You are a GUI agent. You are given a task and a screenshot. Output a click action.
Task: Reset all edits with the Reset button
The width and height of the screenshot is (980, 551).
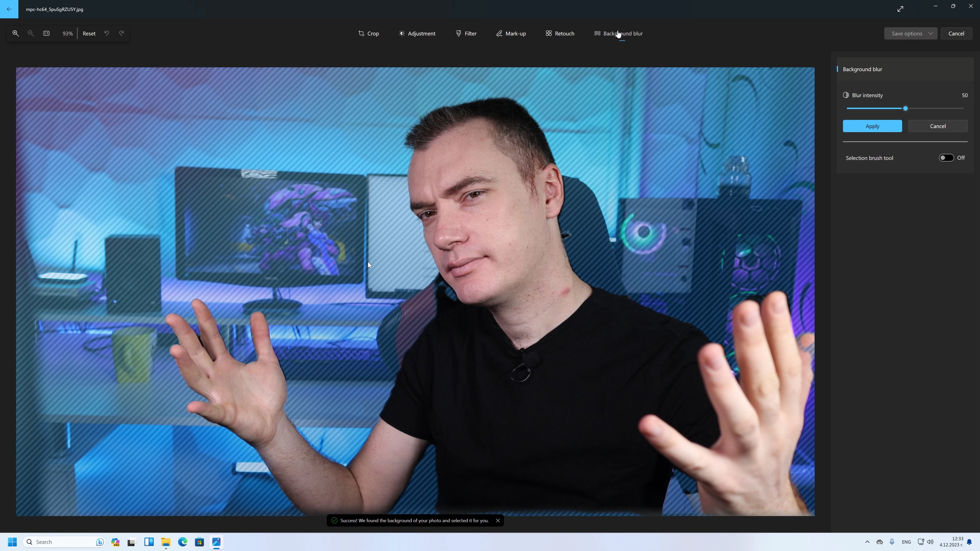tap(89, 33)
